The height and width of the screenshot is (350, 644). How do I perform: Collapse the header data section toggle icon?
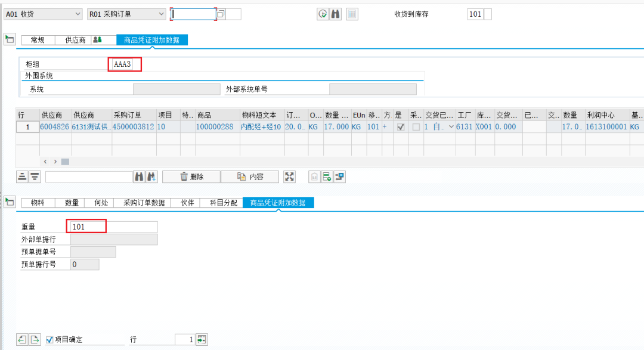point(10,39)
